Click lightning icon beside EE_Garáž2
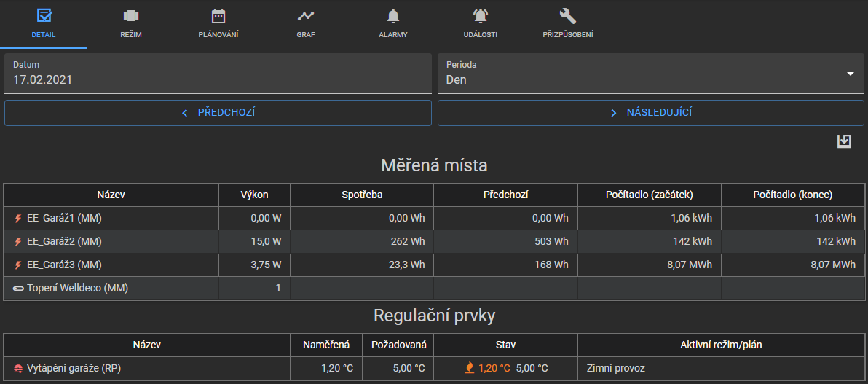Image resolution: width=868 pixels, height=384 pixels. click(x=18, y=242)
